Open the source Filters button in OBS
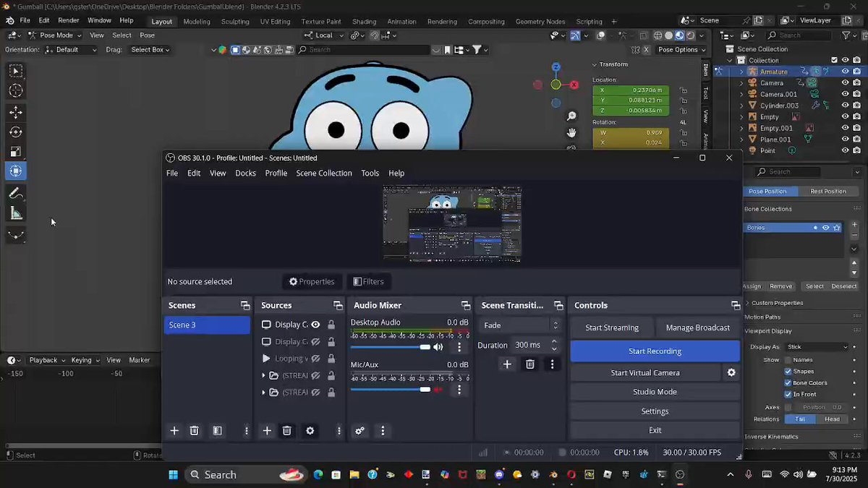 coord(368,281)
